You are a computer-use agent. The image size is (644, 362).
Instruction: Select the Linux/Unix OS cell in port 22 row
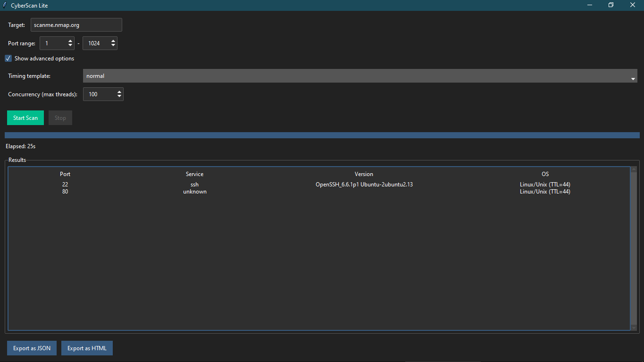coord(545,185)
